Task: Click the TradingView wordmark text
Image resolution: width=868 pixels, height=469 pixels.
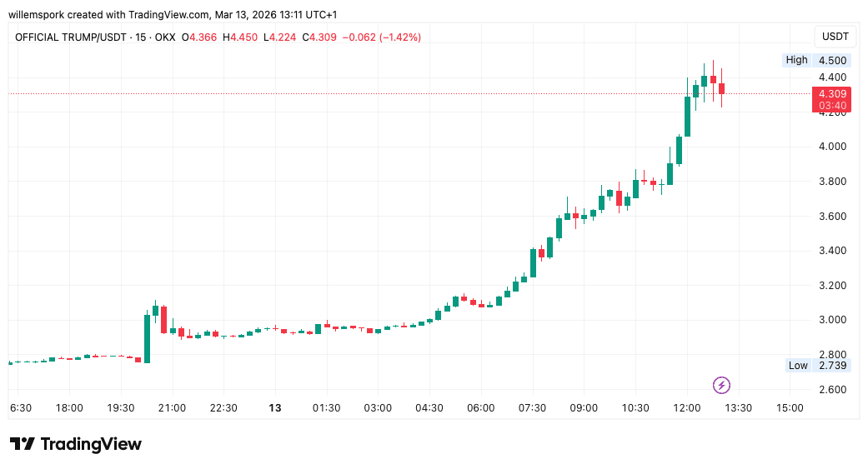Action: [90, 444]
